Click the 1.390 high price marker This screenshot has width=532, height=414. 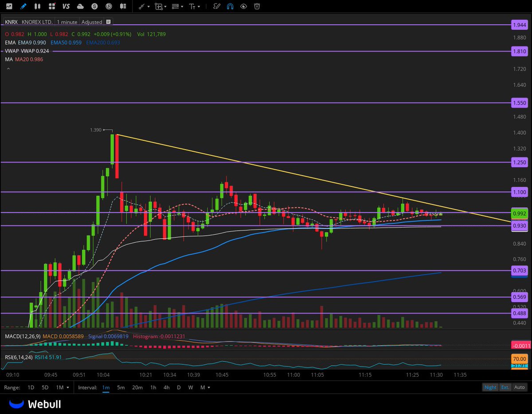coord(95,130)
